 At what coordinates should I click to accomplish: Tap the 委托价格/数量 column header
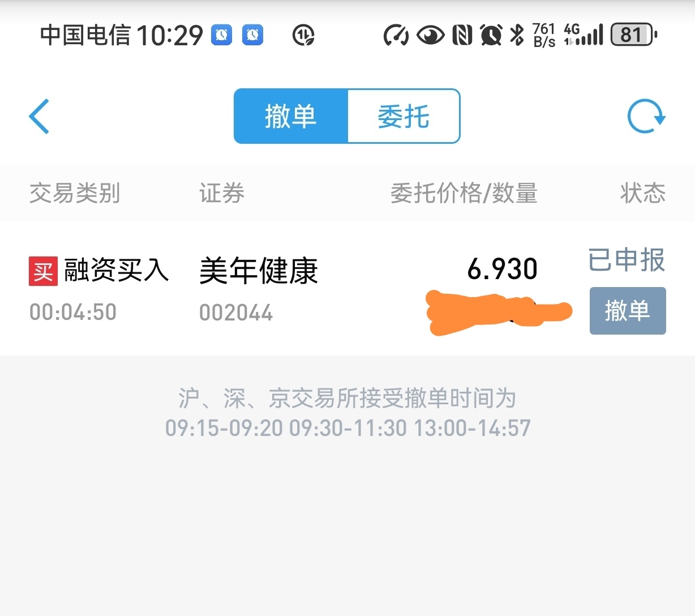[x=464, y=193]
